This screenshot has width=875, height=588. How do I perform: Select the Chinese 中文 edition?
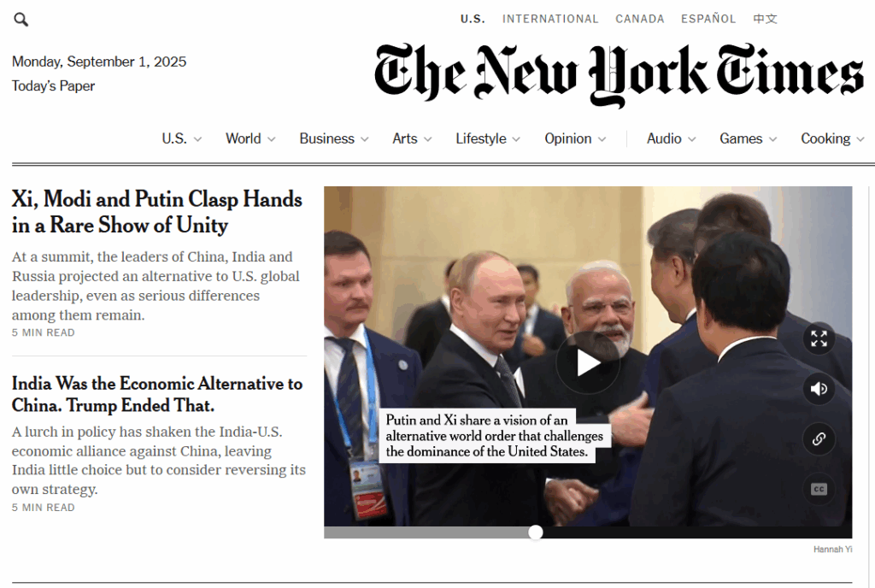(x=765, y=19)
